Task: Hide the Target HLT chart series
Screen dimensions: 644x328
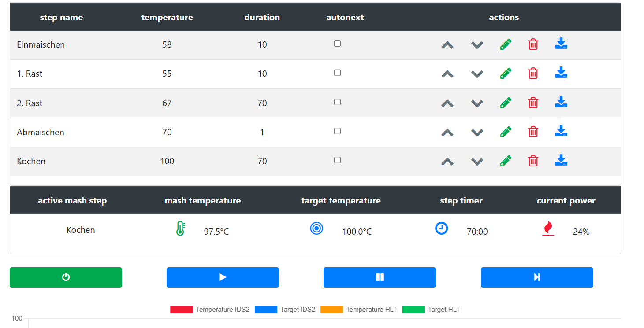Action: (413, 310)
